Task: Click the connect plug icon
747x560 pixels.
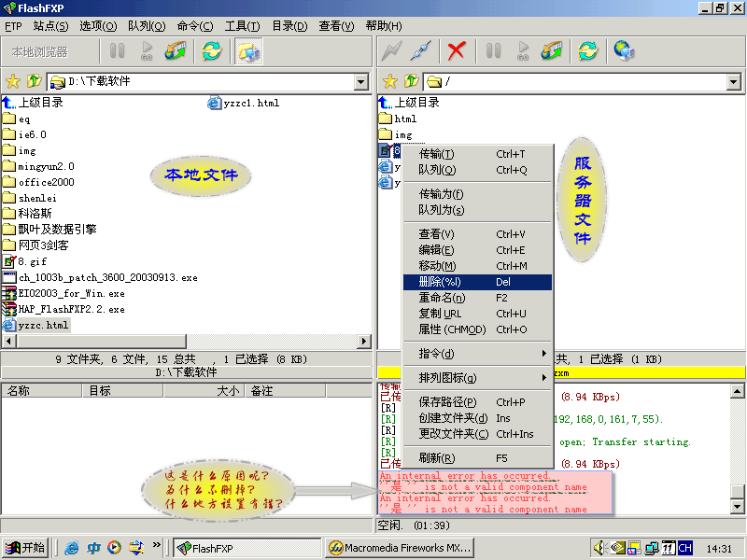Action: (421, 50)
